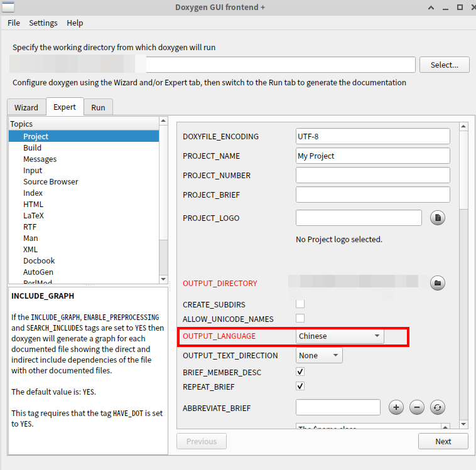This screenshot has height=470, width=476.
Task: Click settings panel scroll-down arrow
Action: (463, 424)
